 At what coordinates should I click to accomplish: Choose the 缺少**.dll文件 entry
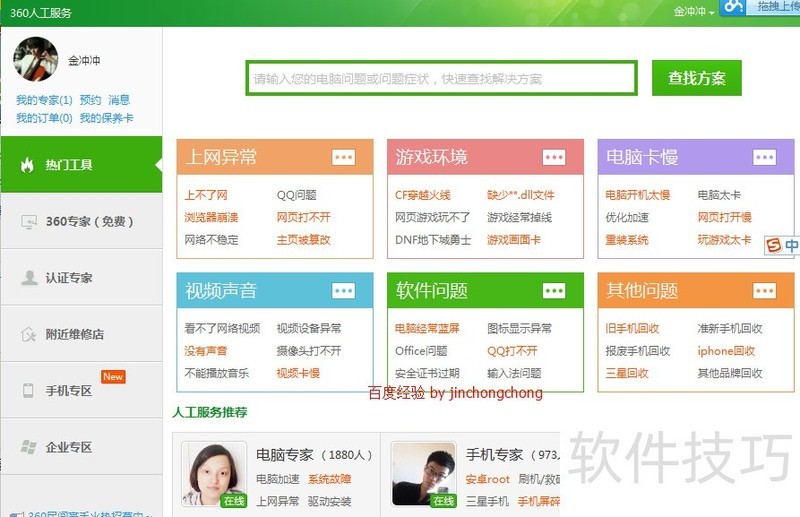click(x=521, y=195)
